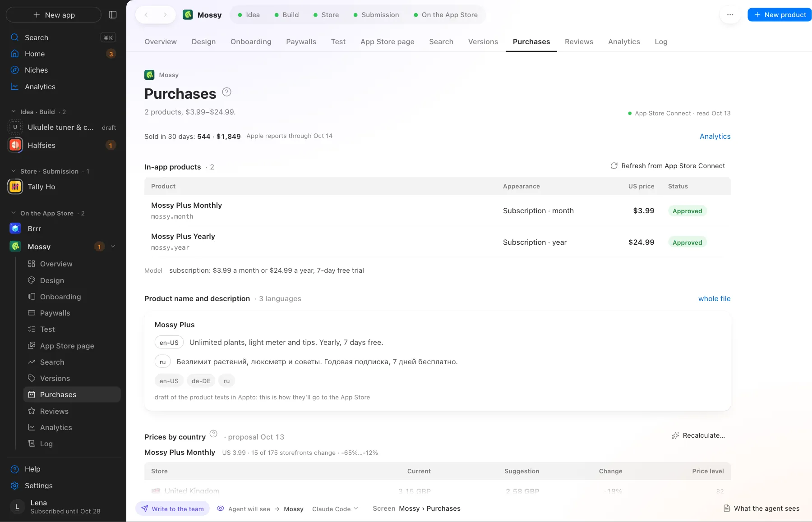
Task: Select the Mossy Plus Yearly row
Action: (438, 242)
